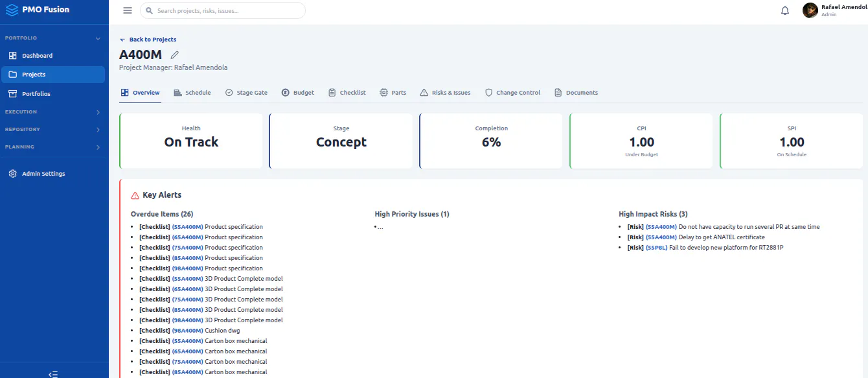This screenshot has height=378, width=868.
Task: Click the Projects folder icon in sidebar
Action: tap(13, 75)
